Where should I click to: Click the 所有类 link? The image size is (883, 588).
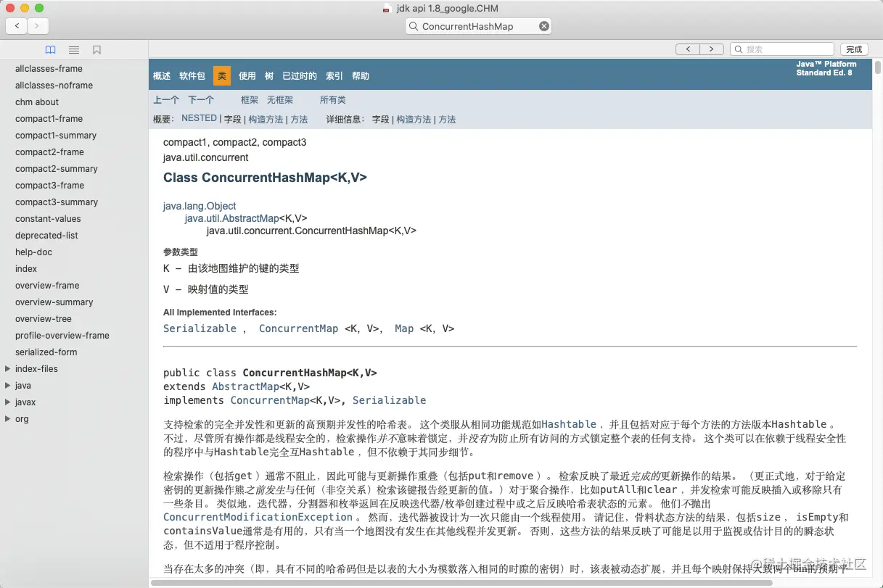332,99
